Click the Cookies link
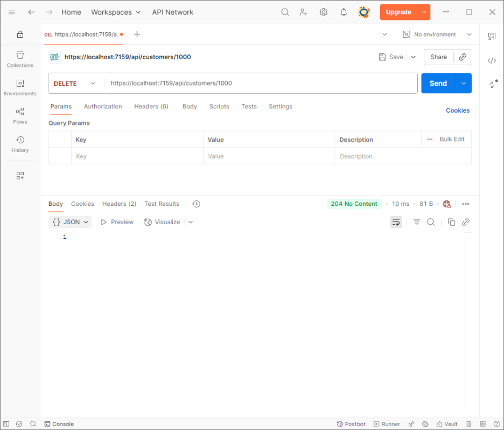The height and width of the screenshot is (430, 504). (458, 110)
